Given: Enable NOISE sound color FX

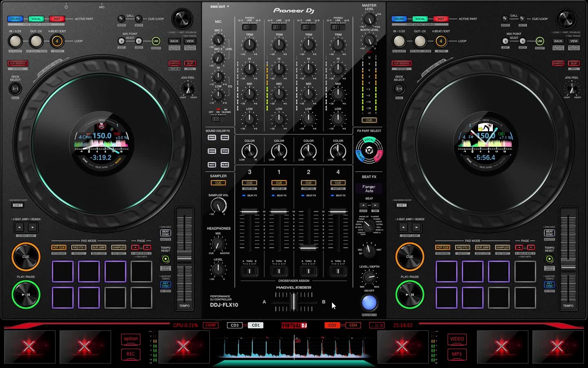Looking at the screenshot, I should (x=212, y=165).
